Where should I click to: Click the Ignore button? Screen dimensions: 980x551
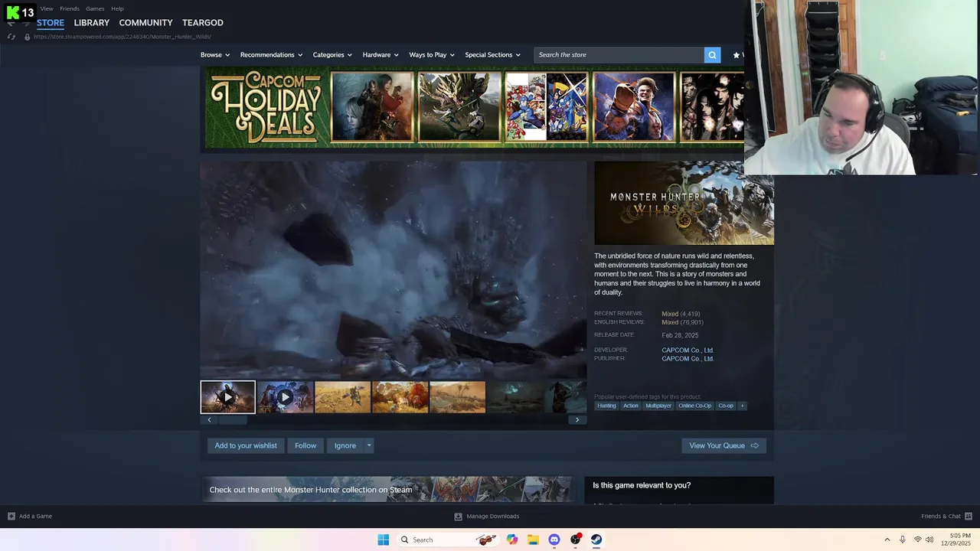pyautogui.click(x=345, y=445)
